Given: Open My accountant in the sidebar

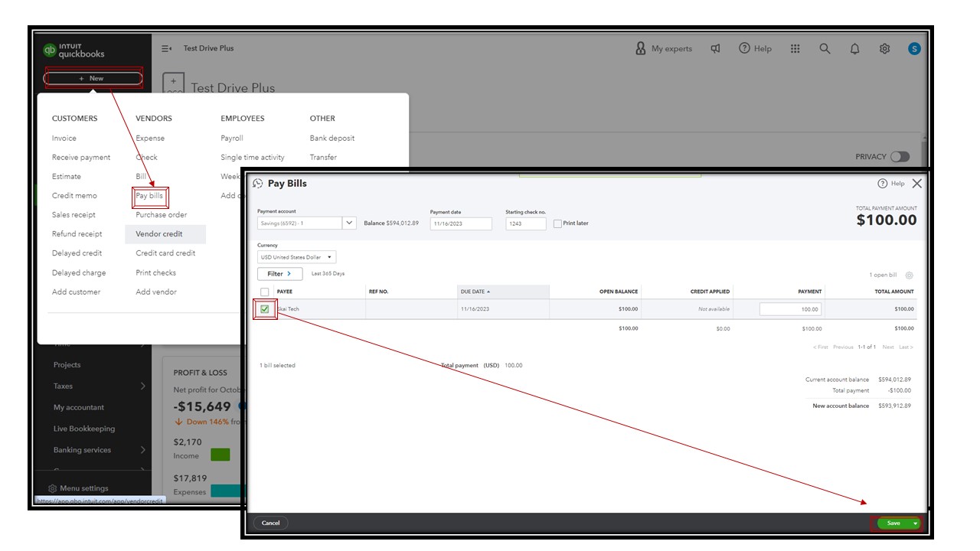Looking at the screenshot, I should pos(79,408).
